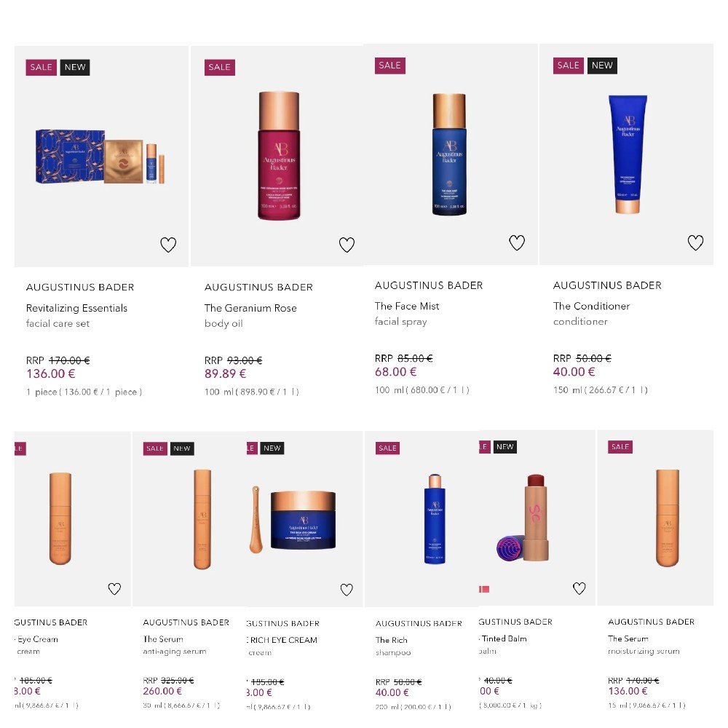Click SALE badge on Geranium Rose card

(220, 67)
